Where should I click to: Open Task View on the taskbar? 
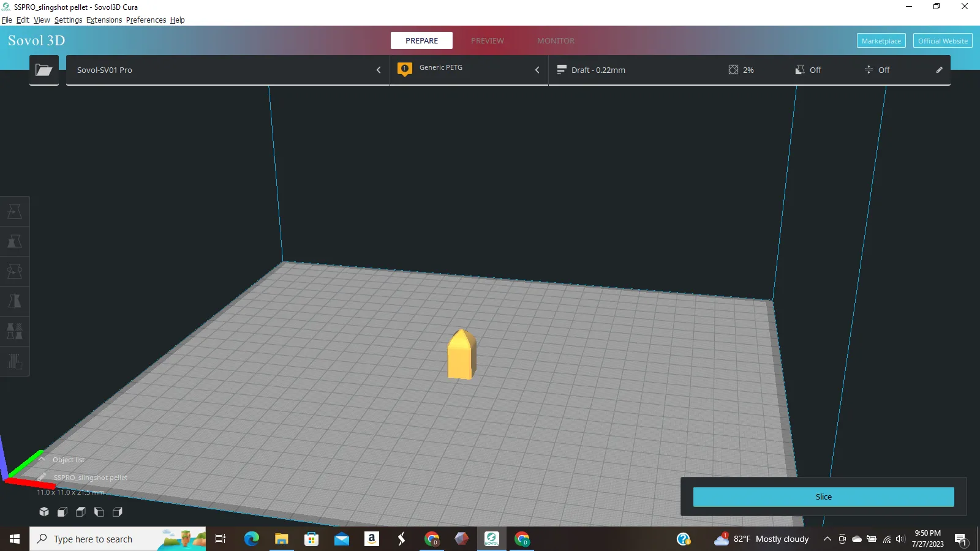(221, 539)
